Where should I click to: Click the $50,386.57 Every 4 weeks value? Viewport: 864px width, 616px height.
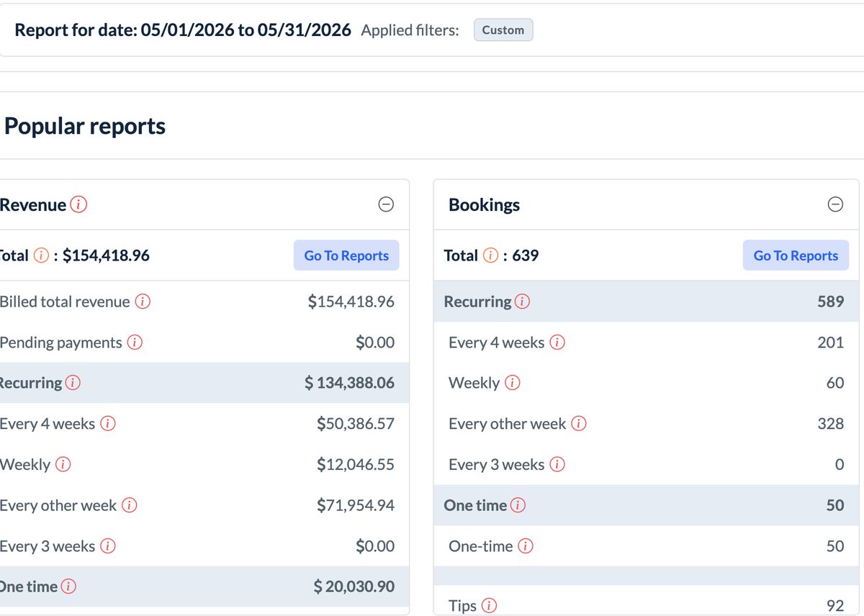click(356, 424)
